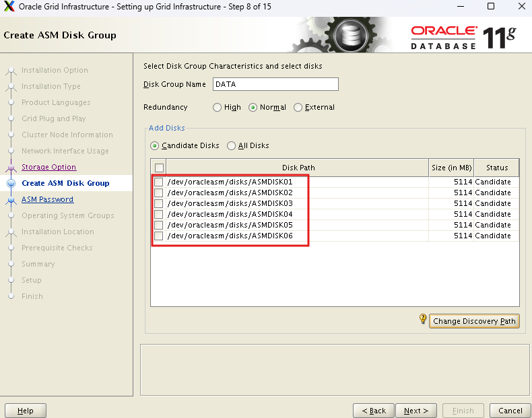
Task: Click the Summary step label
Action: tap(38, 264)
